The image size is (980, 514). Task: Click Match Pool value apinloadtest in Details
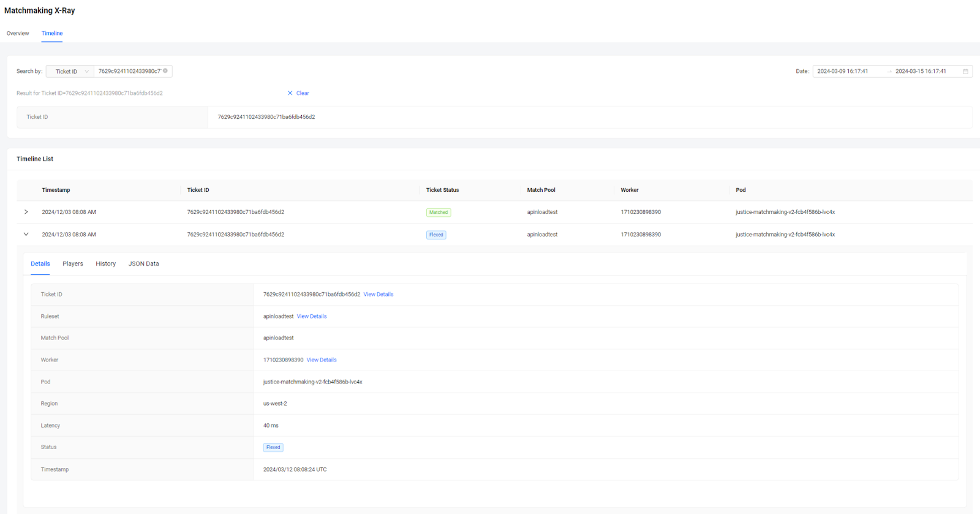(x=279, y=338)
